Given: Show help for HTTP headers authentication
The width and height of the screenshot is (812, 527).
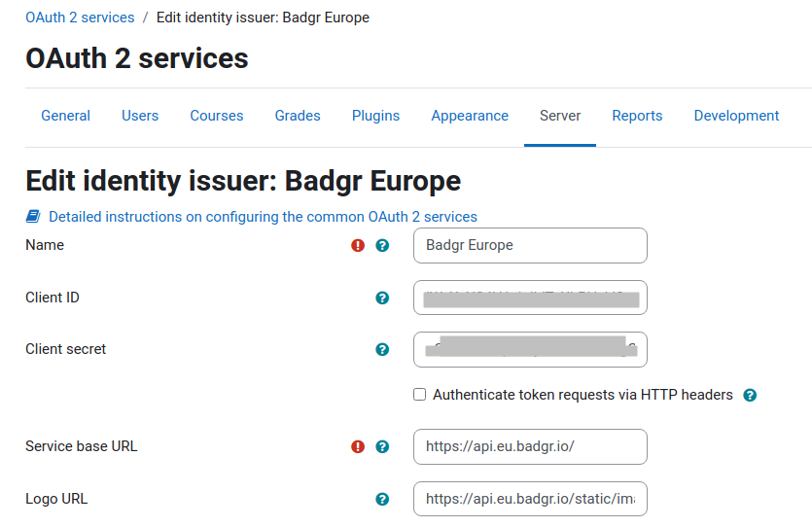Looking at the screenshot, I should click(x=750, y=395).
